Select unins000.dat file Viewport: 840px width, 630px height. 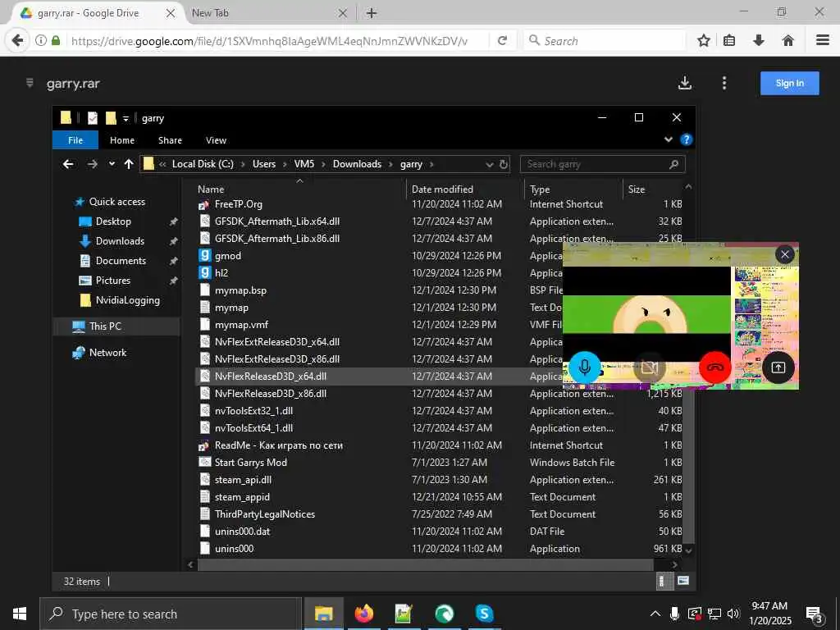242,532
